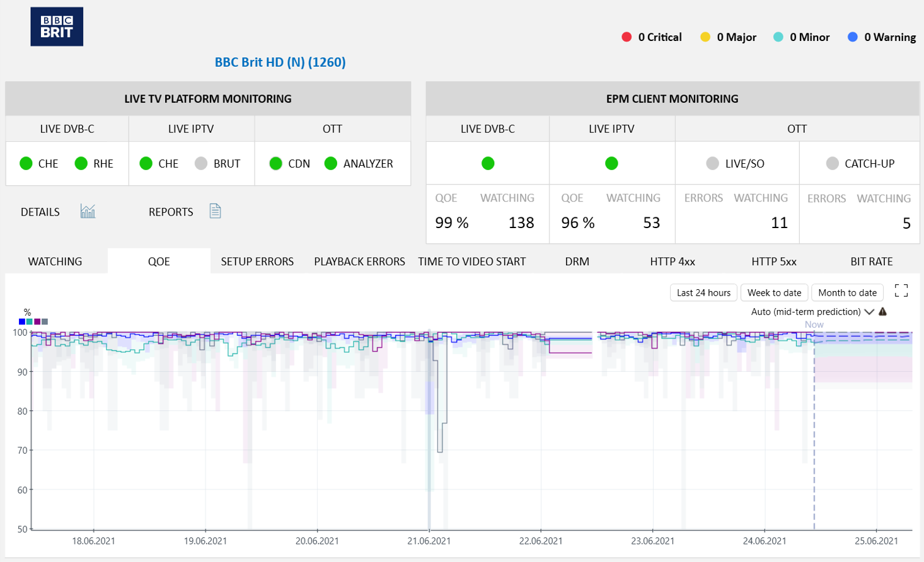This screenshot has width=924, height=562.
Task: Open the PLAYBACK ERRORS tab
Action: pyautogui.click(x=359, y=261)
